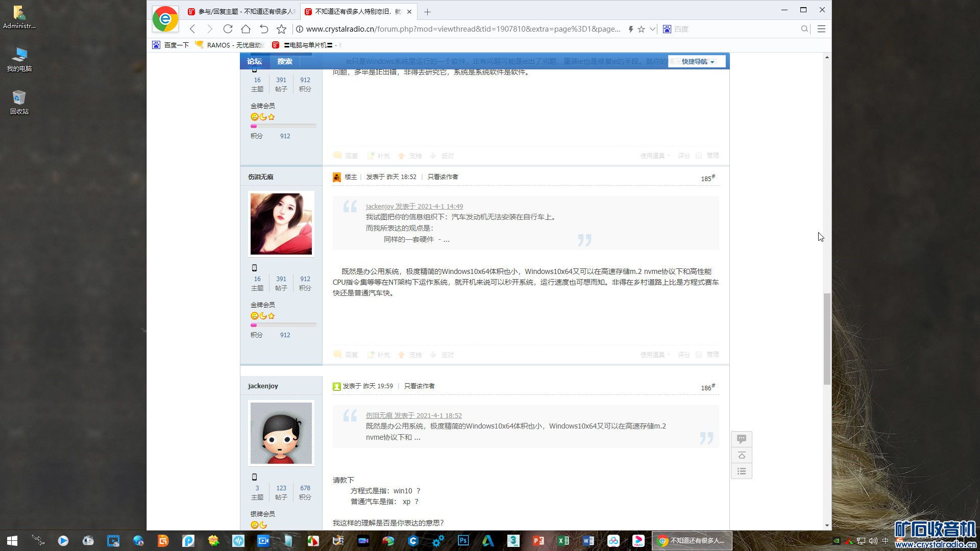Viewport: 980px width, 551px height.
Task: Click 回复 reply on post 185
Action: tap(346, 355)
